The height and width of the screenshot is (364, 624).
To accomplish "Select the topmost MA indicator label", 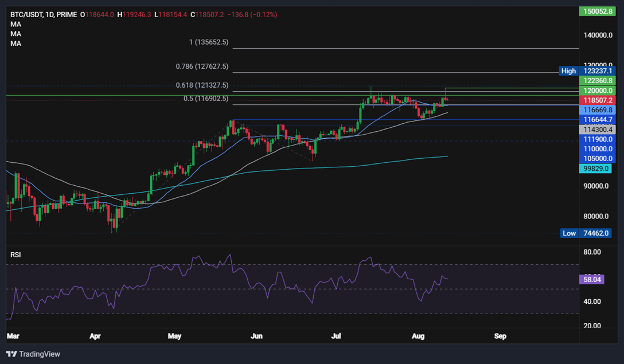I will [15, 24].
